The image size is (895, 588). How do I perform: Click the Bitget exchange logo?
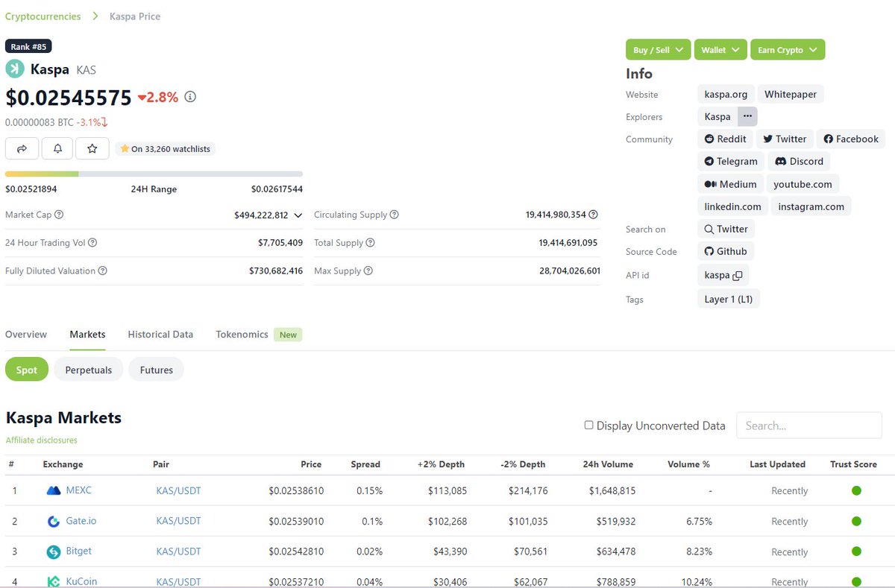(x=54, y=552)
